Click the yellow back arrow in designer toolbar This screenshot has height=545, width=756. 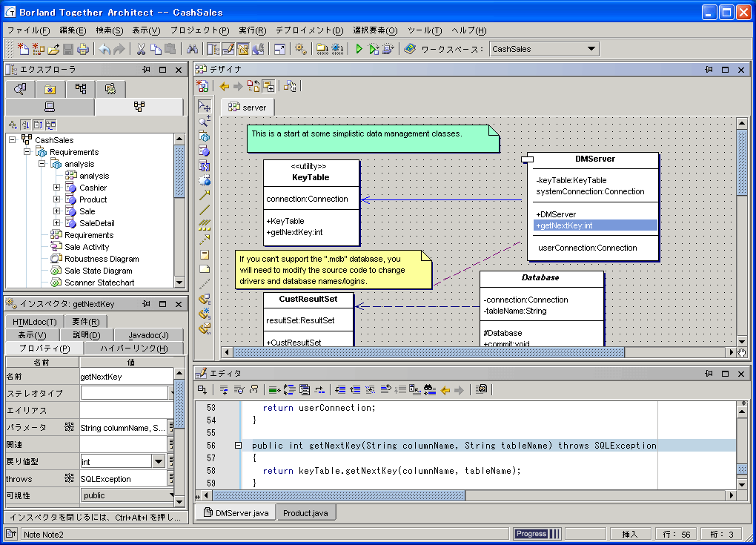[224, 86]
